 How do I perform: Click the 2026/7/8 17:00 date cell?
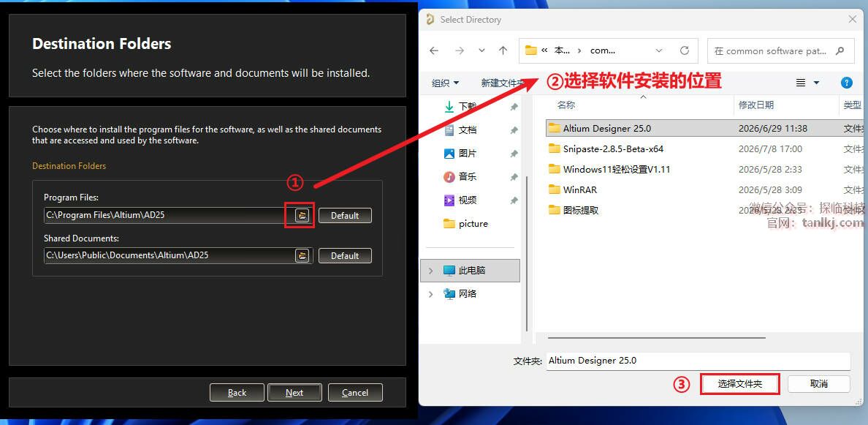[770, 148]
